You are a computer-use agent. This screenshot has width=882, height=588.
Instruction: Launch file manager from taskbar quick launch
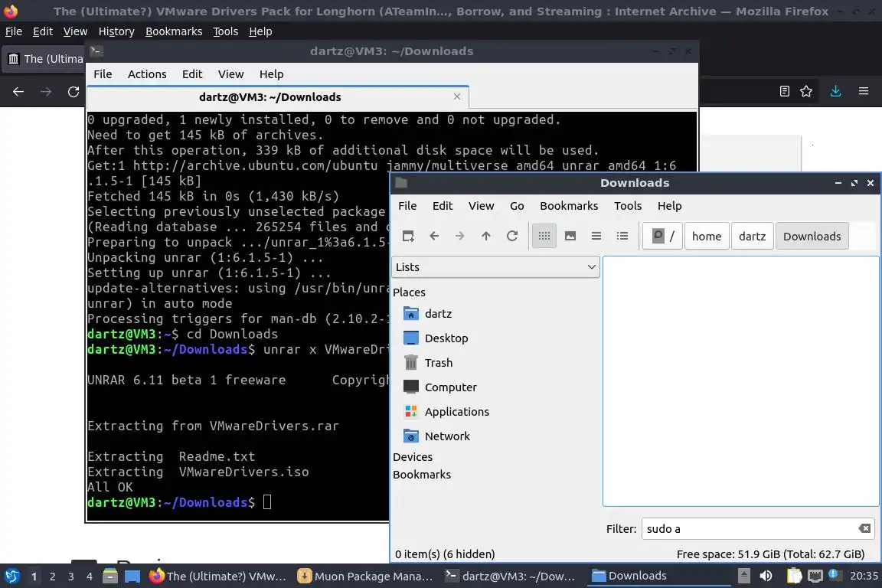point(110,577)
